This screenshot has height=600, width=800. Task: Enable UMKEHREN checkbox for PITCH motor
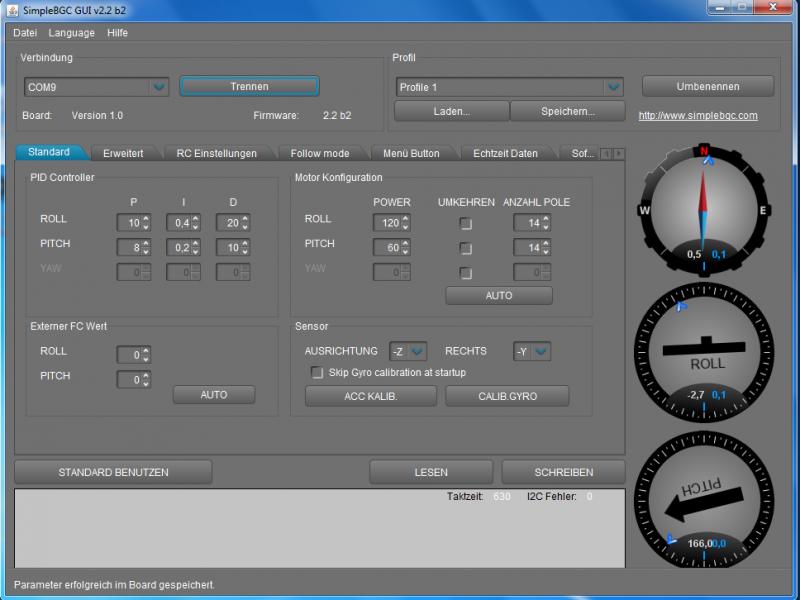pyautogui.click(x=465, y=248)
